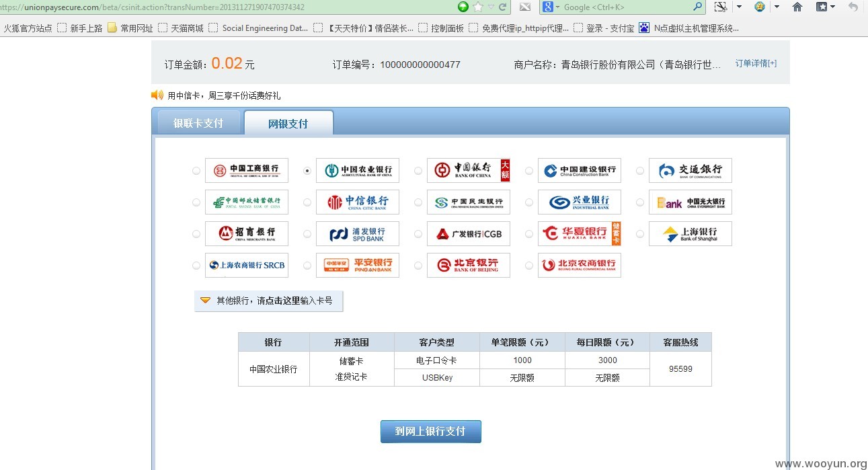The width and height of the screenshot is (868, 470).
Task: Click the 中国工商银行 ICBC logo
Action: coord(247,170)
